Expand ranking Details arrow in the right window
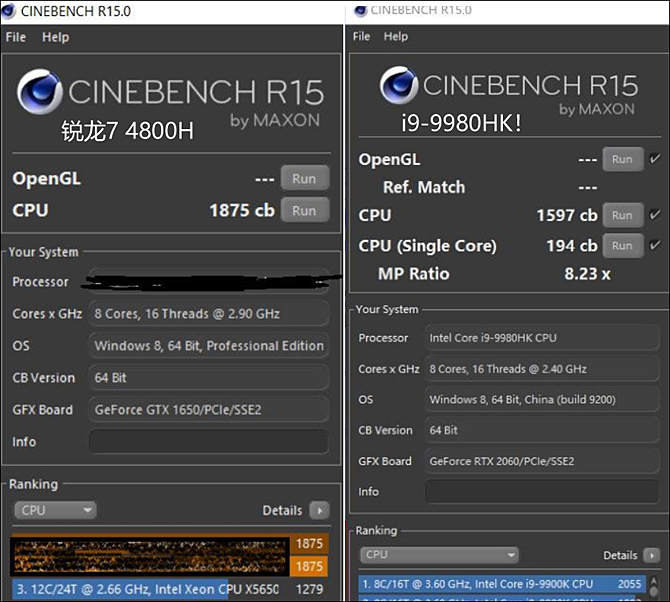The height and width of the screenshot is (602, 670). point(652,555)
